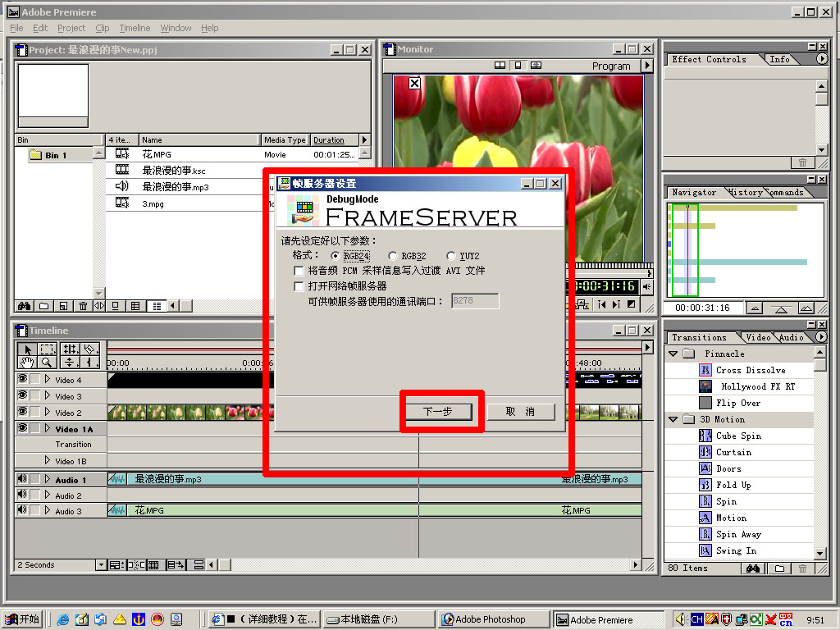The height and width of the screenshot is (630, 840).
Task: Open the Window menu
Action: pyautogui.click(x=176, y=28)
